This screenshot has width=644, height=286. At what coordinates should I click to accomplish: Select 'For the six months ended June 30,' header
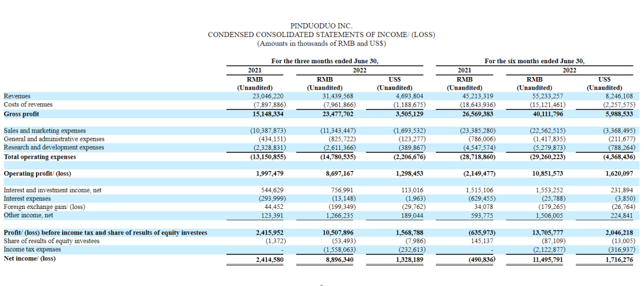pyautogui.click(x=534, y=61)
